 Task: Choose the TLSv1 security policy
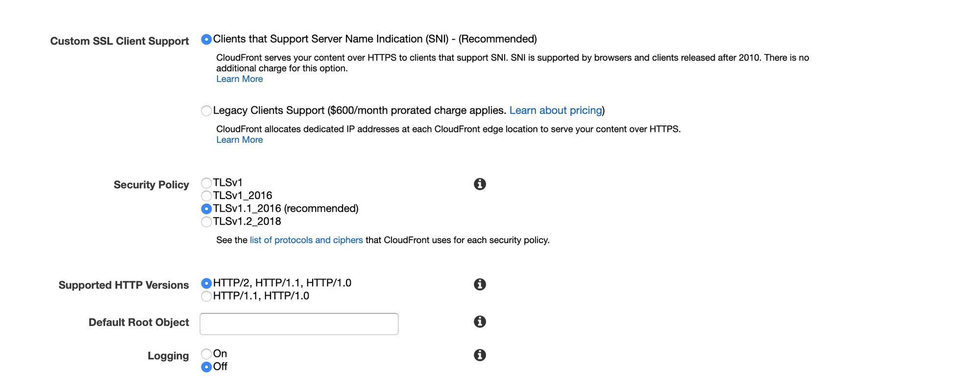206,183
